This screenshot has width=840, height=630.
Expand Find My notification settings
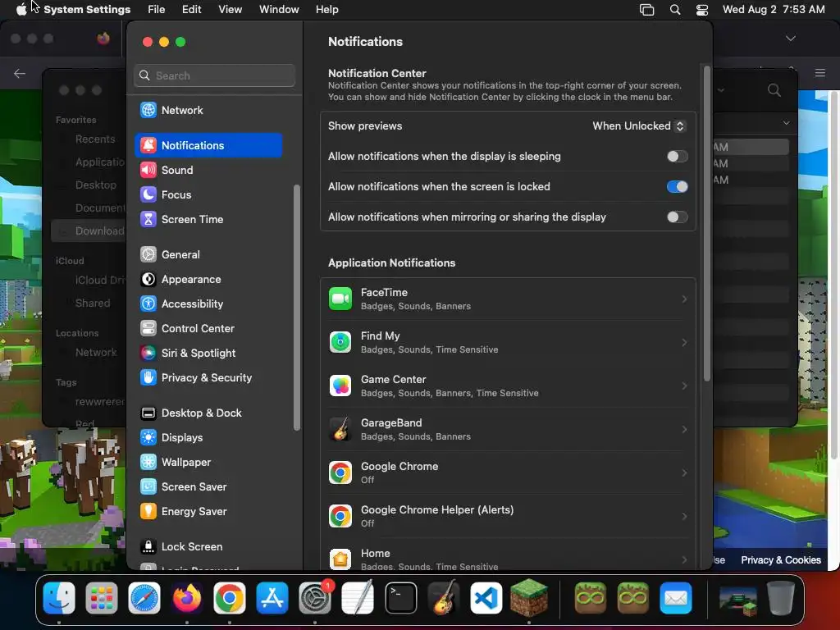(x=508, y=342)
